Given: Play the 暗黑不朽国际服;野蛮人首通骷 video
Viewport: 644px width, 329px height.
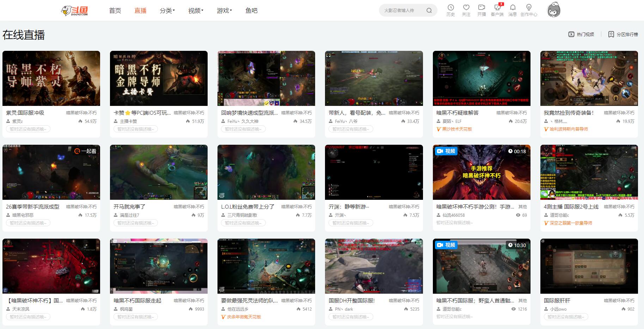Looking at the screenshot, I should [x=482, y=266].
